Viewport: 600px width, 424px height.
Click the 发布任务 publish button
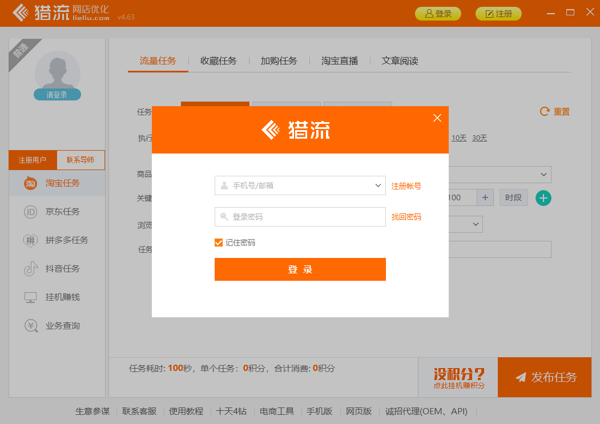(x=546, y=377)
